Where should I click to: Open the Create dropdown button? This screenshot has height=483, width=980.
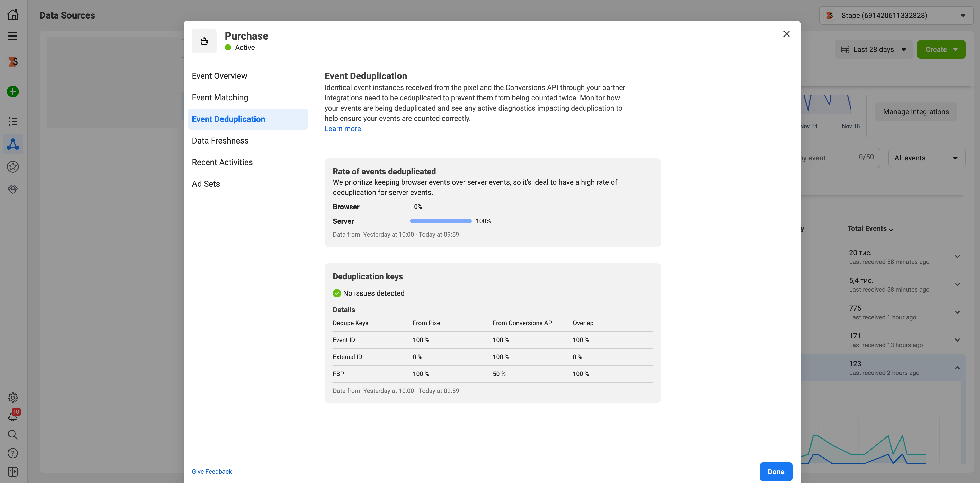point(941,49)
